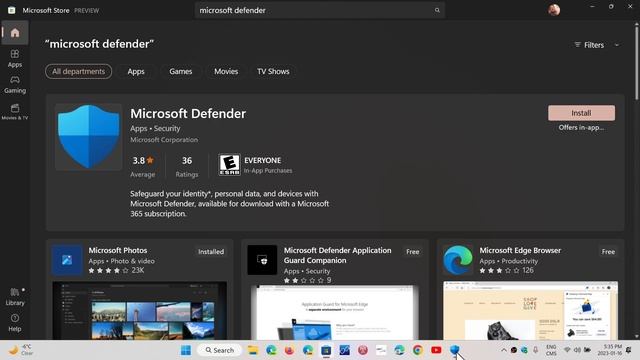
Task: Open the Microsoft Photos screenshot thumbnail
Action: (x=140, y=311)
